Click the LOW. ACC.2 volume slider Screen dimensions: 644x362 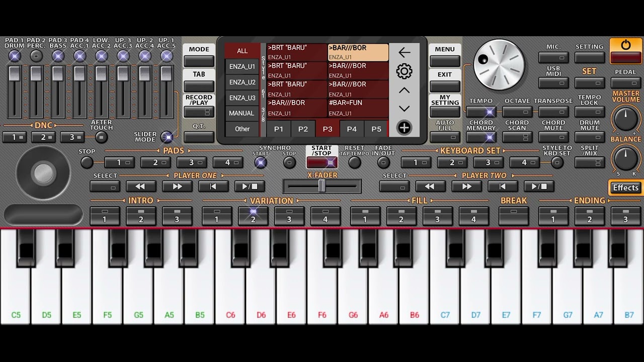click(x=101, y=92)
